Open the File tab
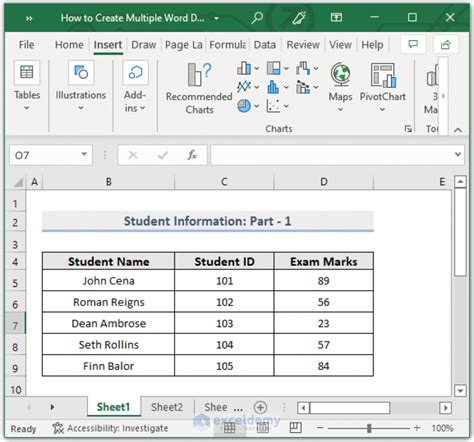This screenshot has height=442, width=474. pos(26,45)
